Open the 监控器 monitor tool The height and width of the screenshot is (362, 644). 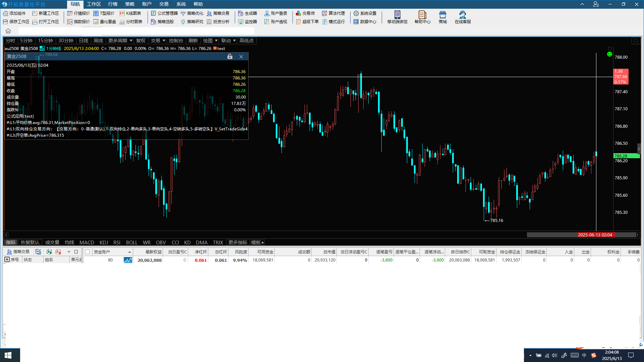[248, 22]
